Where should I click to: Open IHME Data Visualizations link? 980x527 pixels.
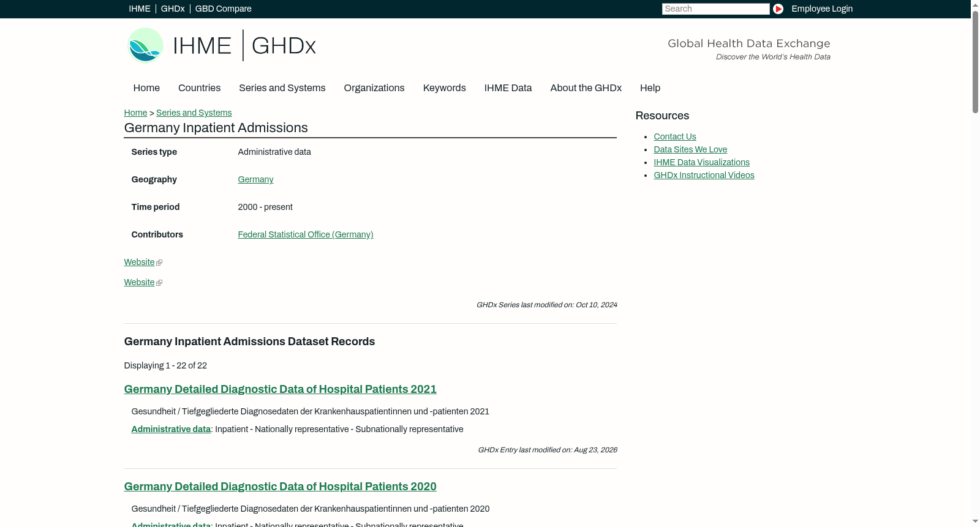[x=701, y=162]
